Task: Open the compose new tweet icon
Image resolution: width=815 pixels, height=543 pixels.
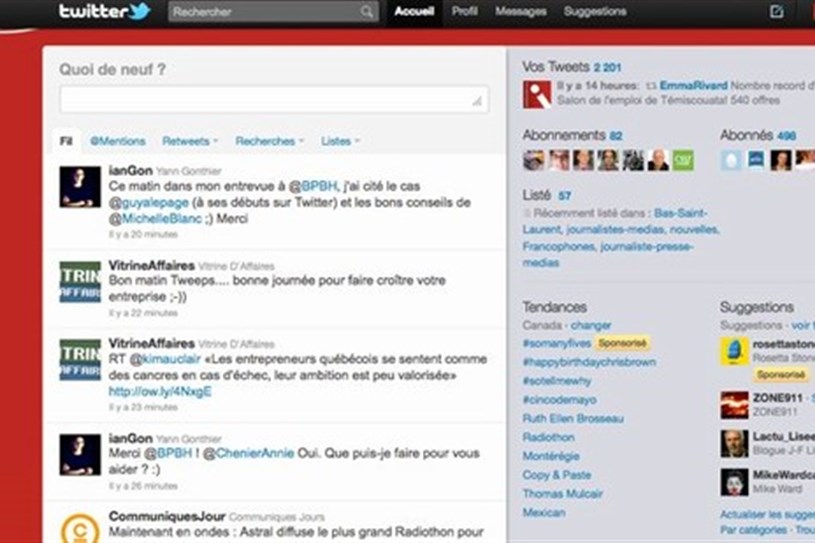Action: (777, 11)
